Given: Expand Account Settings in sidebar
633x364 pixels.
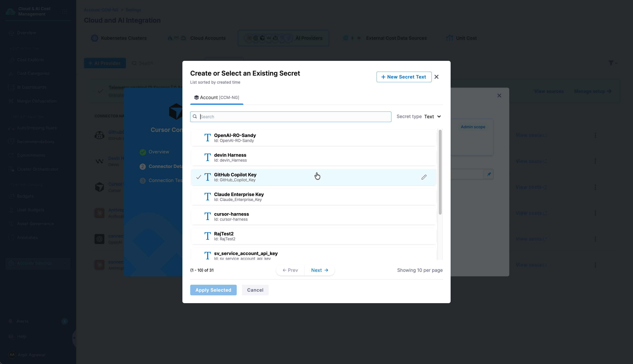Looking at the screenshot, I should pos(38,263).
